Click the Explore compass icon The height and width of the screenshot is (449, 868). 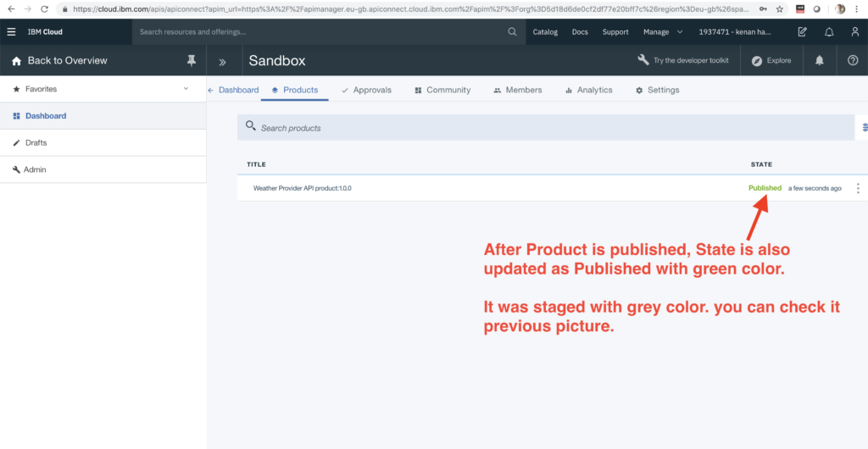757,61
